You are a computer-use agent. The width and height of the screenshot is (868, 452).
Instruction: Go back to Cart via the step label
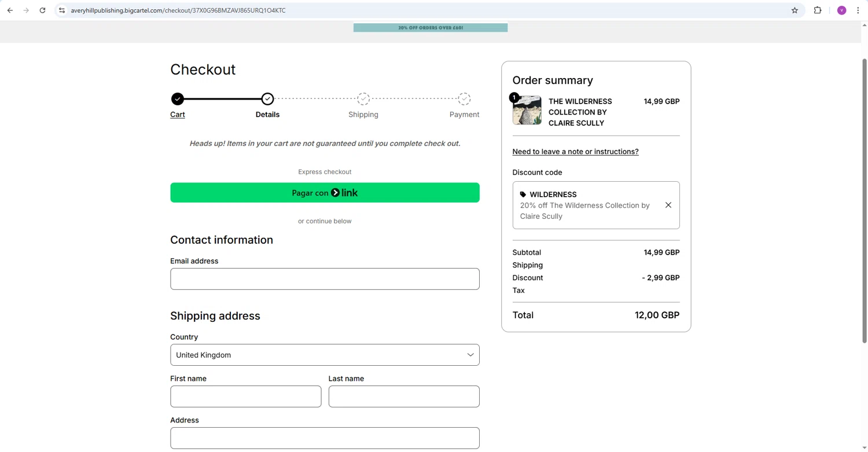click(178, 115)
